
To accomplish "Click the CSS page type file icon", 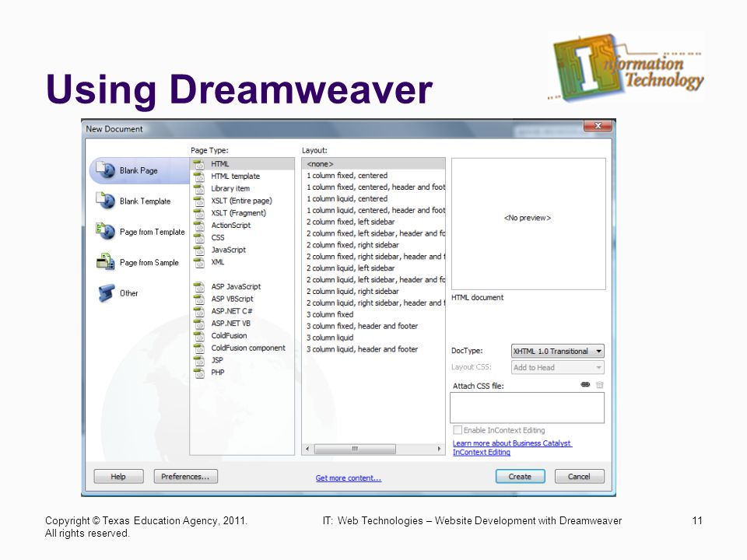I will click(x=199, y=238).
